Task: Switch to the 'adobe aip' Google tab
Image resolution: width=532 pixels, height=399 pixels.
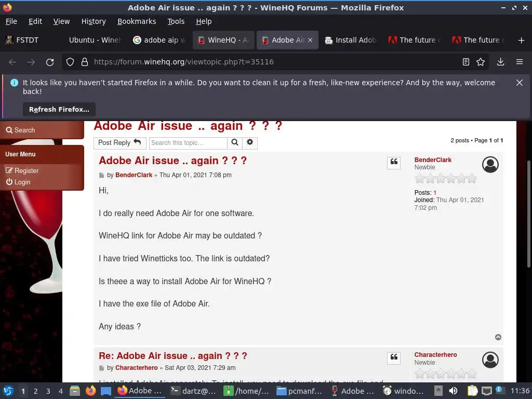Action: click(x=159, y=40)
